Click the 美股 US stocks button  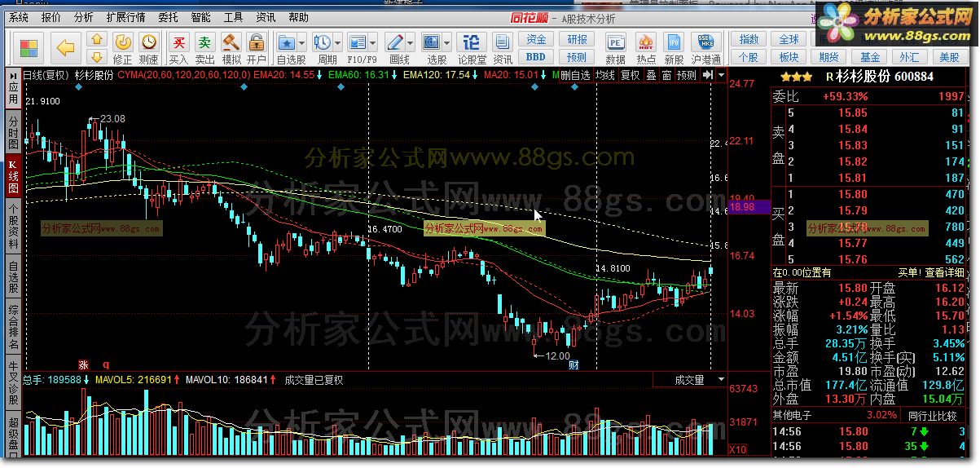click(x=950, y=57)
